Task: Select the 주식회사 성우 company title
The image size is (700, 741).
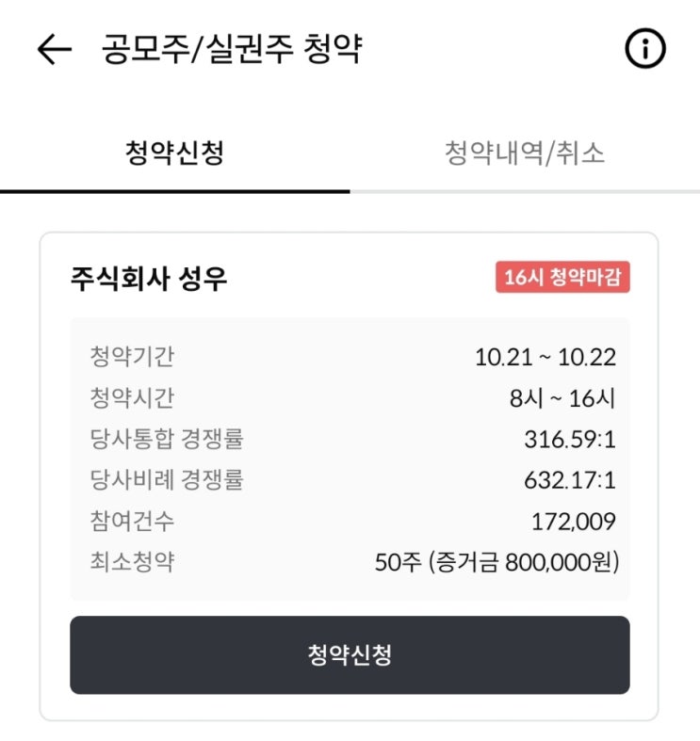Action: [149, 279]
